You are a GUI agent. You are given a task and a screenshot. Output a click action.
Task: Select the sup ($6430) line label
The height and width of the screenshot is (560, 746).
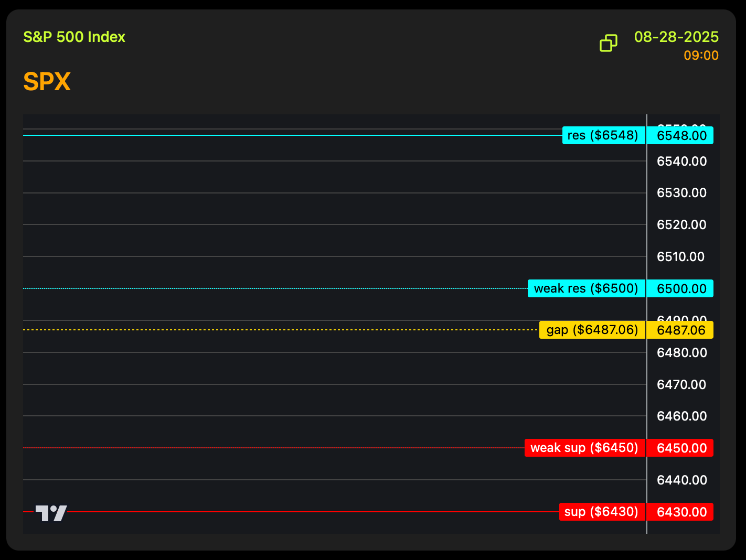coord(602,512)
